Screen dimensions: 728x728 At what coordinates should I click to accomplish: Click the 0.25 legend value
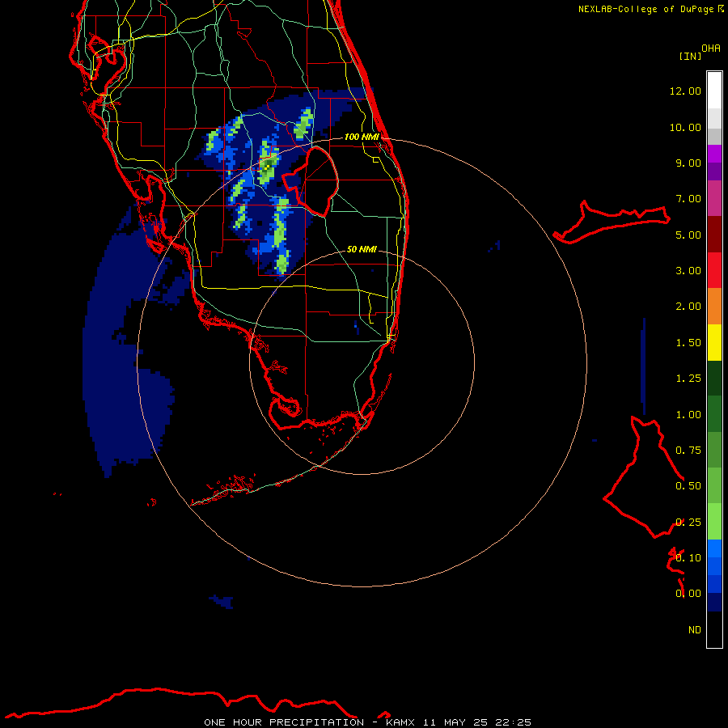coord(688,523)
